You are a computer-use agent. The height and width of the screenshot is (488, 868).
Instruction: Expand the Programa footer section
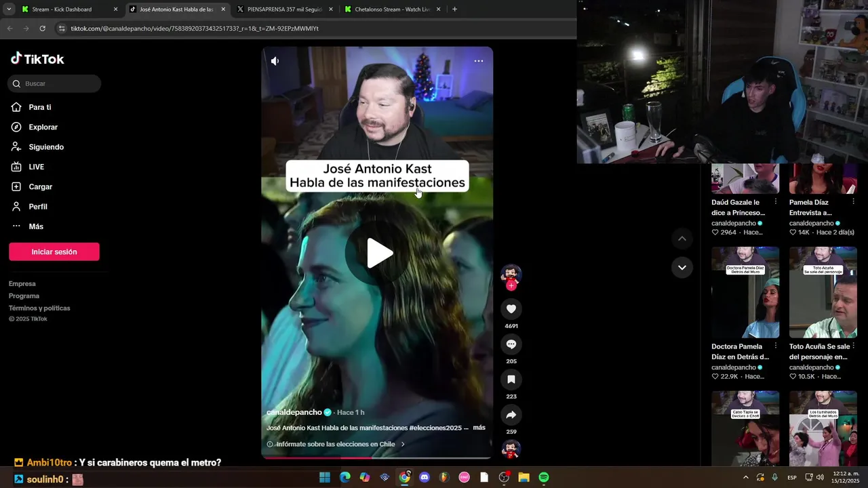pyautogui.click(x=24, y=296)
